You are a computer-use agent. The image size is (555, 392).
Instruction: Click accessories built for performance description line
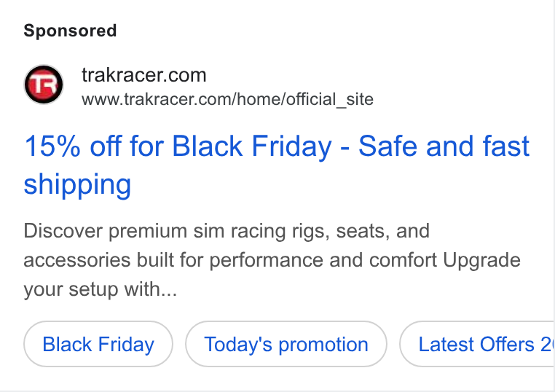(x=272, y=261)
